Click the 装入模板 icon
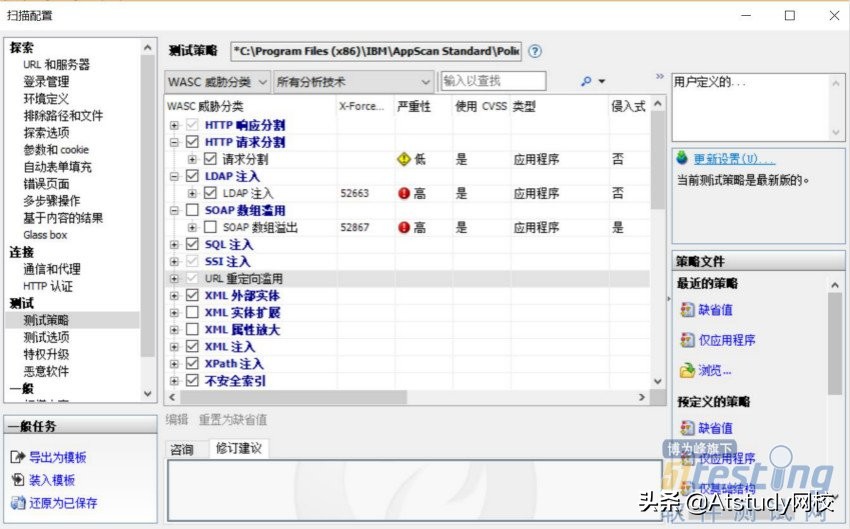 click(x=18, y=480)
